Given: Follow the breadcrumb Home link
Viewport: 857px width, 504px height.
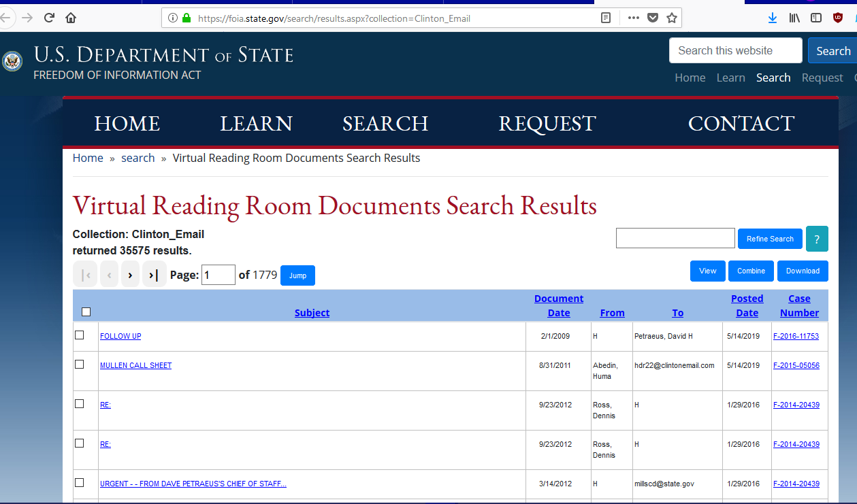Looking at the screenshot, I should click(88, 158).
